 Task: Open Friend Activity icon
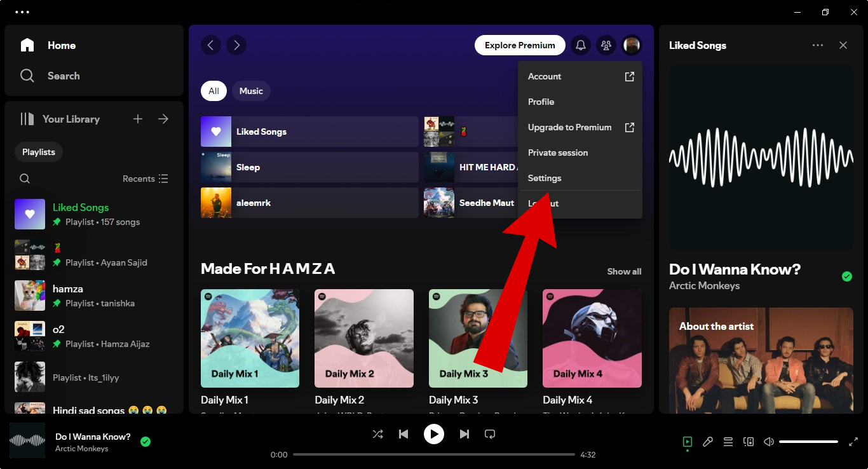point(606,45)
